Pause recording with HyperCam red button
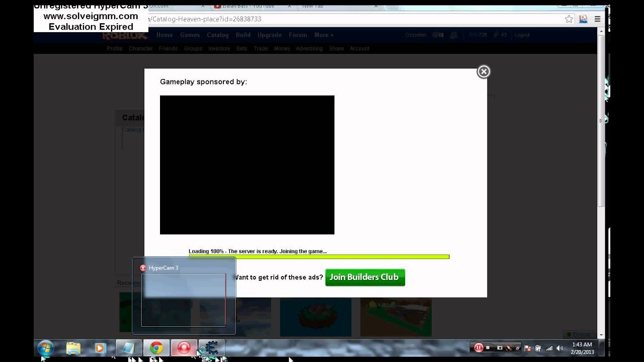This screenshot has height=362, width=644. (478, 347)
